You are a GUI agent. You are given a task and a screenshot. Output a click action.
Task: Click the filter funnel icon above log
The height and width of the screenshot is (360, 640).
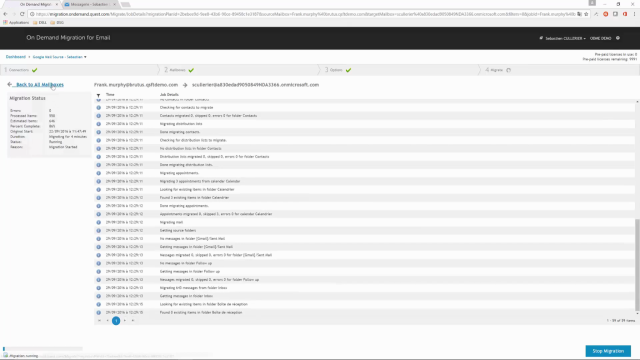pos(98,95)
